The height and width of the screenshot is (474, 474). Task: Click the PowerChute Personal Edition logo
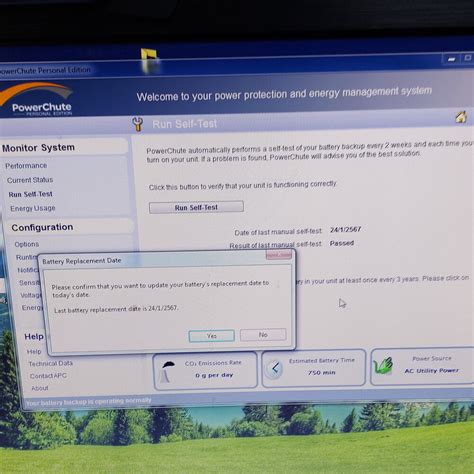(x=36, y=99)
